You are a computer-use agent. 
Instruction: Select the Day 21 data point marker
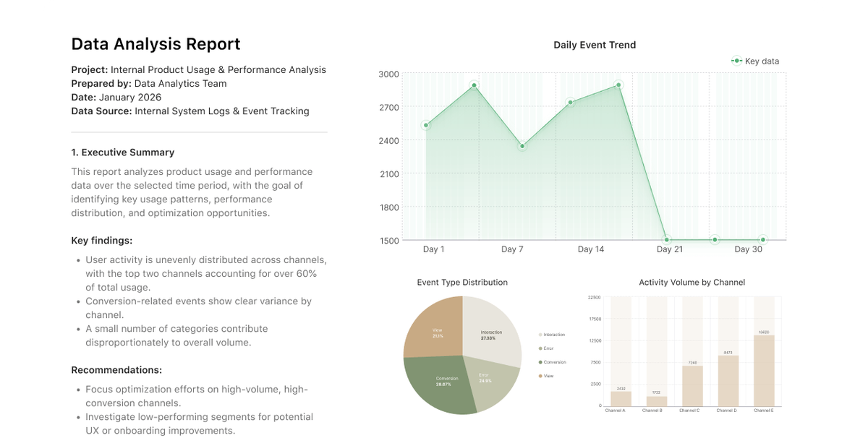click(x=667, y=239)
